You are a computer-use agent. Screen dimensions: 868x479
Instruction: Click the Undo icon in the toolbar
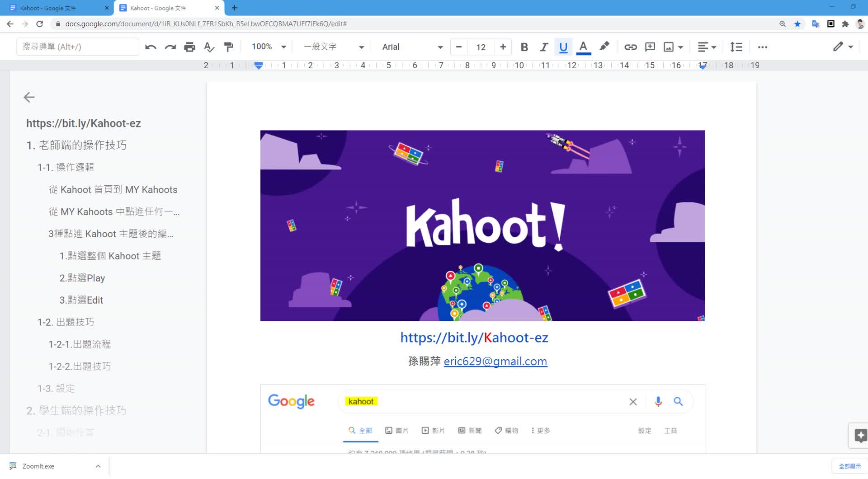point(151,47)
